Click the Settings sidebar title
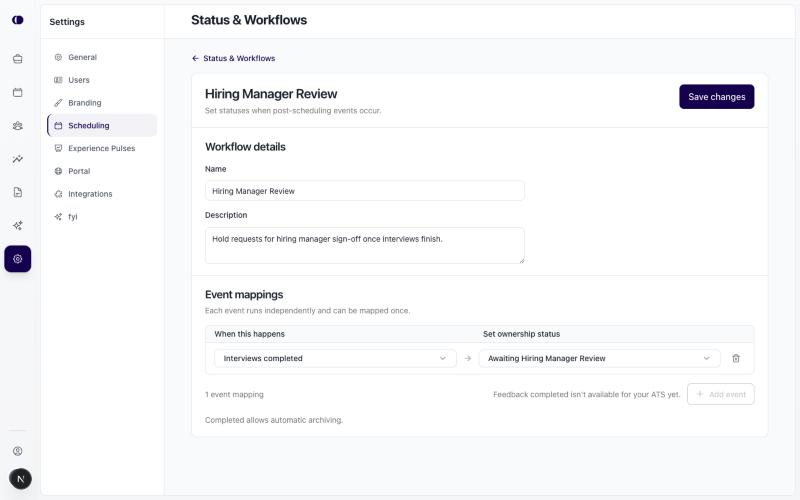Screen dimensions: 800x500 [67, 22]
